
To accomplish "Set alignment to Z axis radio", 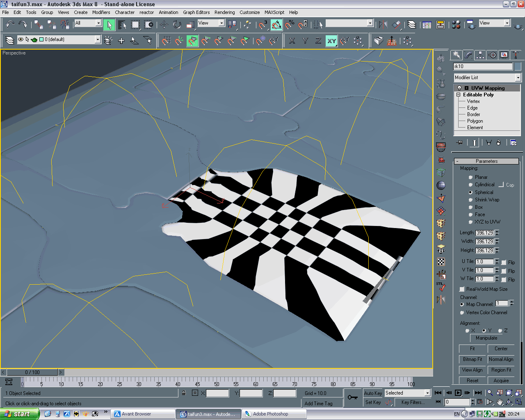I will (500, 331).
